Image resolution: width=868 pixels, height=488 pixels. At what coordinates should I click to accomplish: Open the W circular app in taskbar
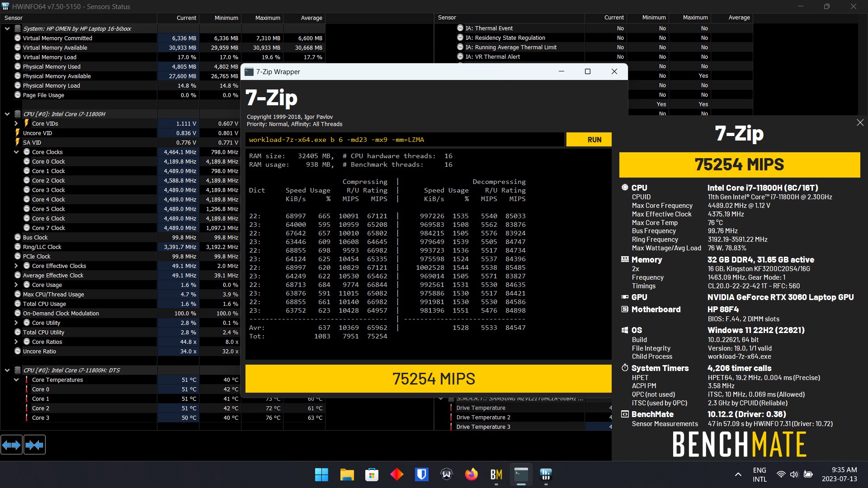[x=446, y=474]
